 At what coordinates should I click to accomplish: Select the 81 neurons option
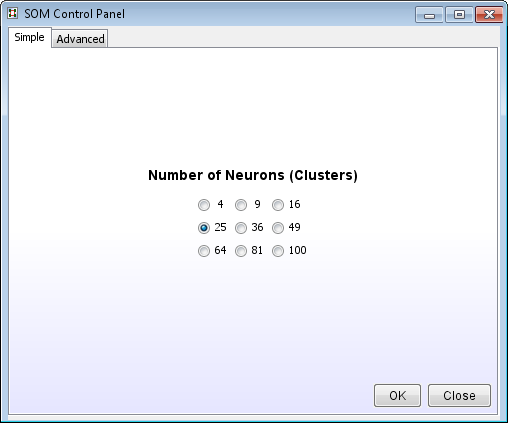[241, 251]
